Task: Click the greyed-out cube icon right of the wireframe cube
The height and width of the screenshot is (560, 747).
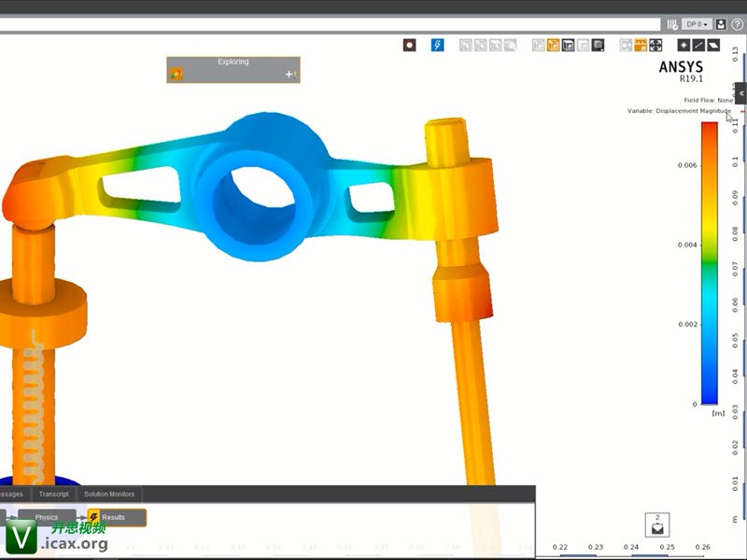Action: tap(583, 45)
